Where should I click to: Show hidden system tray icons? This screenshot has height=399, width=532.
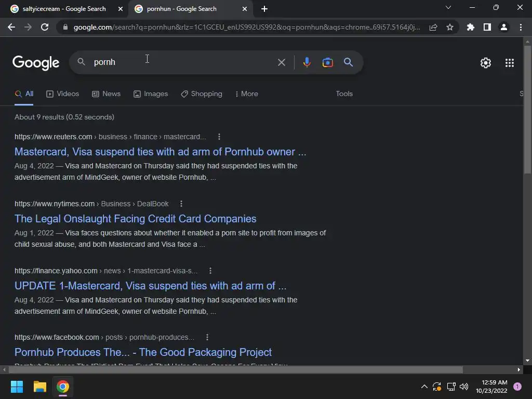[x=424, y=387]
